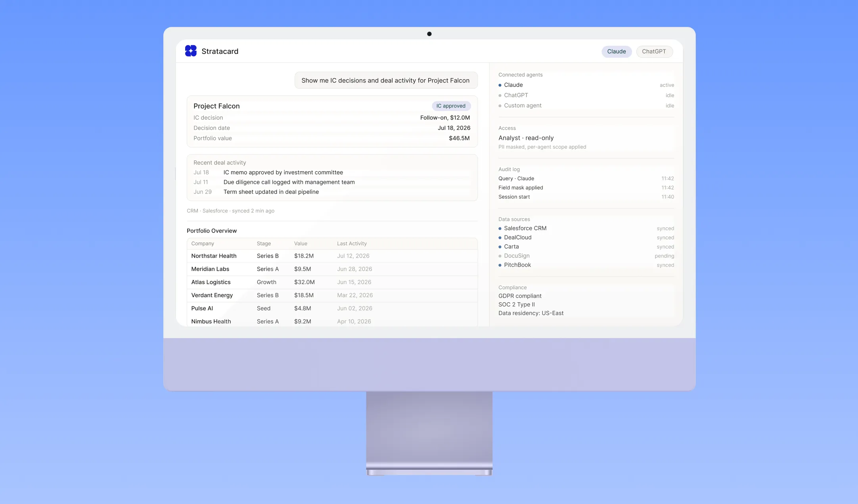The image size is (858, 504).
Task: Click the $32.0M value cell
Action: click(x=305, y=282)
